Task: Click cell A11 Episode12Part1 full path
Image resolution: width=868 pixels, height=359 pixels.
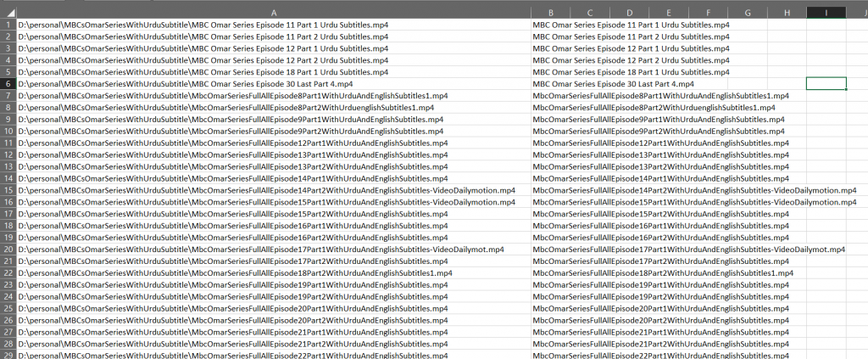Action: pos(274,143)
